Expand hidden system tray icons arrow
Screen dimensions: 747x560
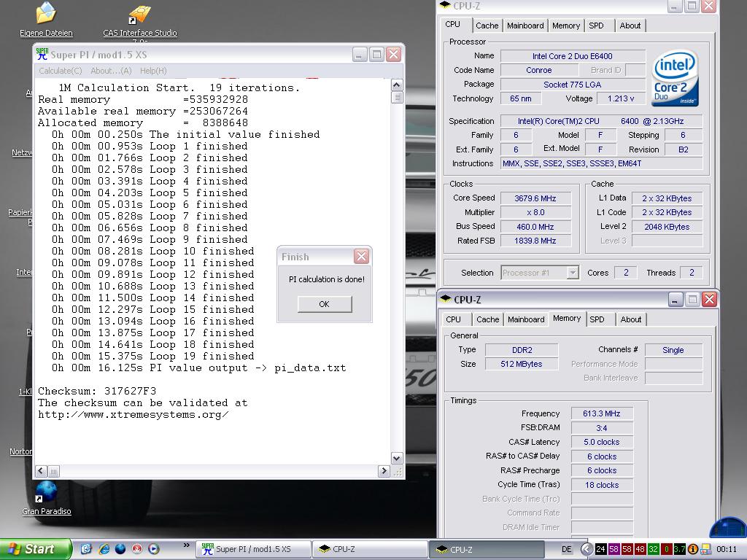[x=587, y=549]
